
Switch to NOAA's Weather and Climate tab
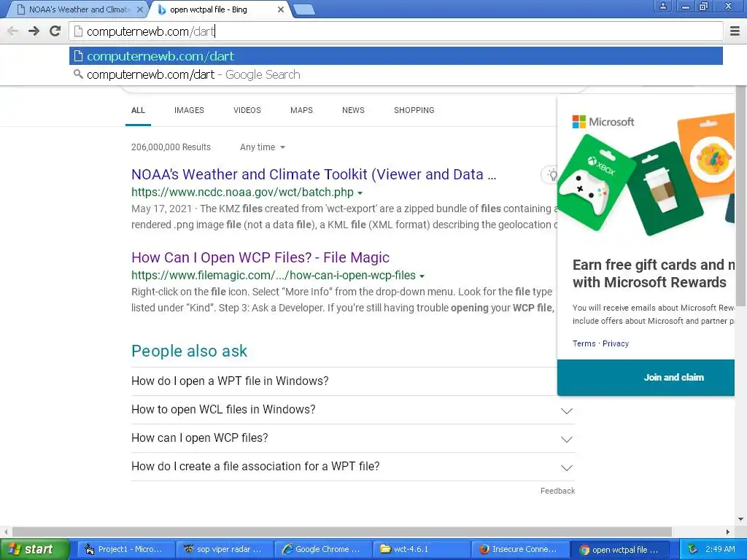point(79,9)
